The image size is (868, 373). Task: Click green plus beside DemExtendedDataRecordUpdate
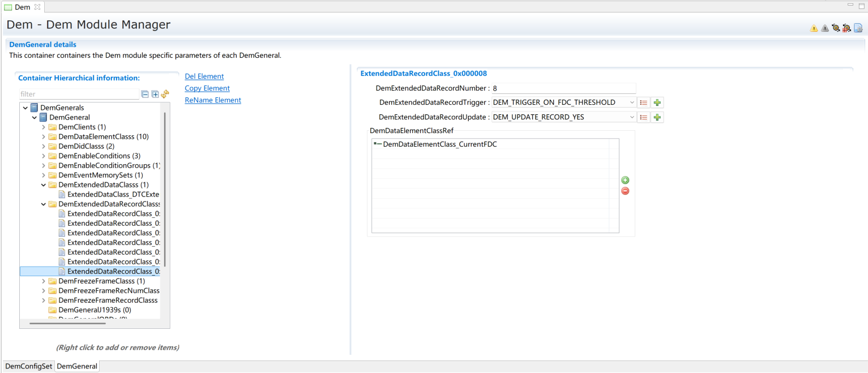click(x=657, y=117)
